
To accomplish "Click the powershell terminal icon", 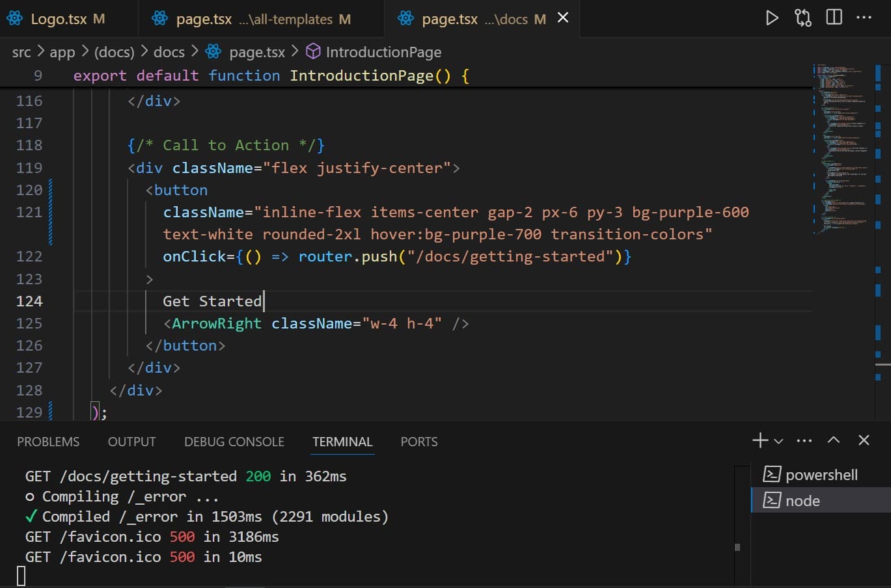I will click(x=772, y=474).
